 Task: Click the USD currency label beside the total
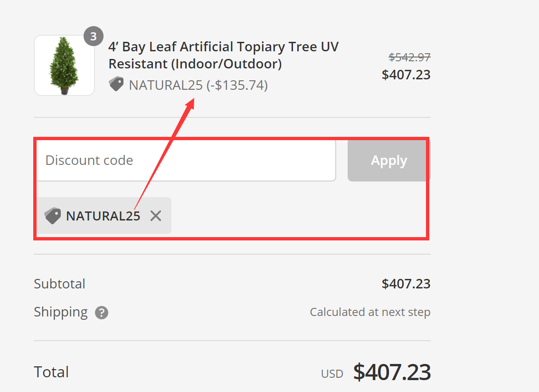tap(332, 373)
